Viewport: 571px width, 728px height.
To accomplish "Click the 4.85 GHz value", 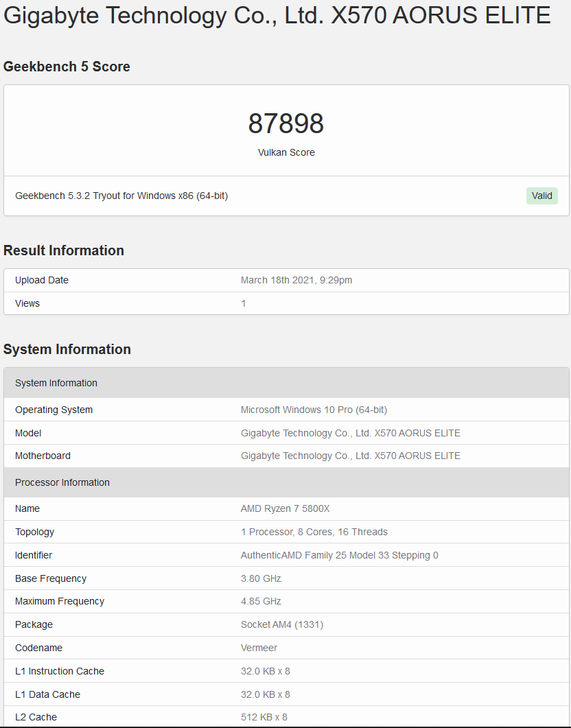I will pos(261,601).
